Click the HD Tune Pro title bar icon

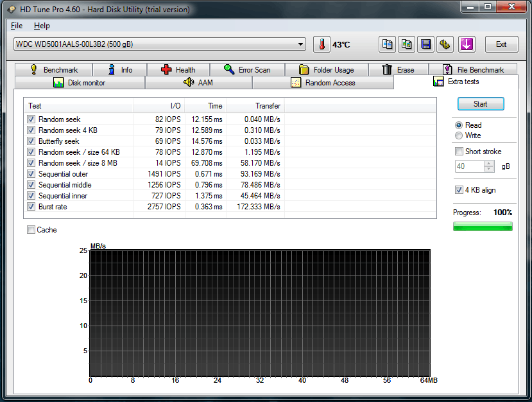tap(11, 10)
